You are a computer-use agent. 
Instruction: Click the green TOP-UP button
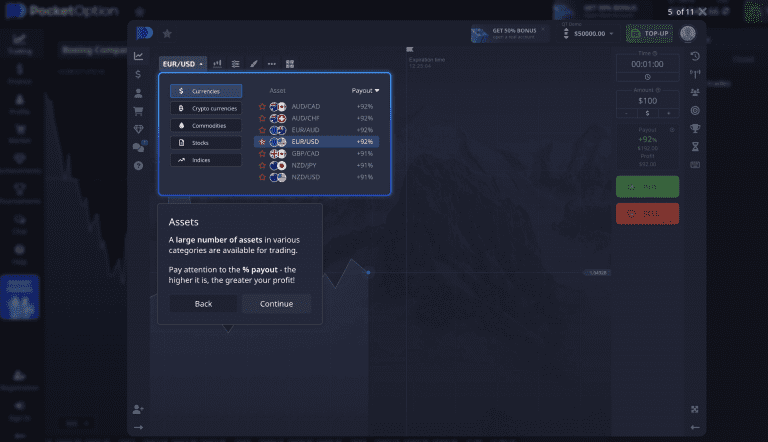(x=649, y=33)
